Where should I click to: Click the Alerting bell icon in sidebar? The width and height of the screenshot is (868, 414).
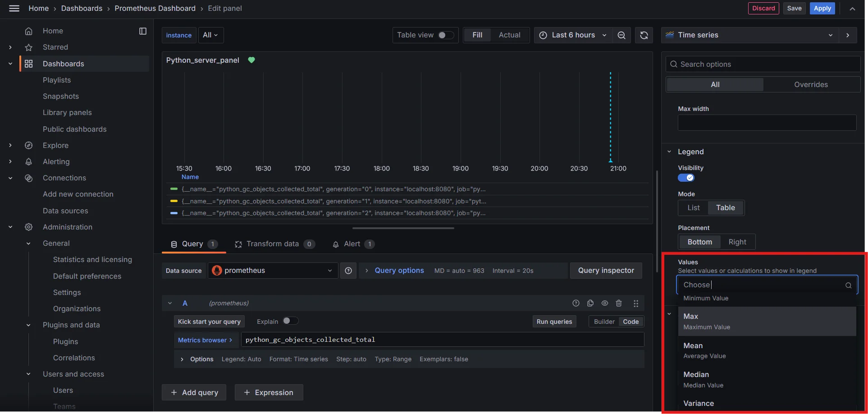coord(28,161)
